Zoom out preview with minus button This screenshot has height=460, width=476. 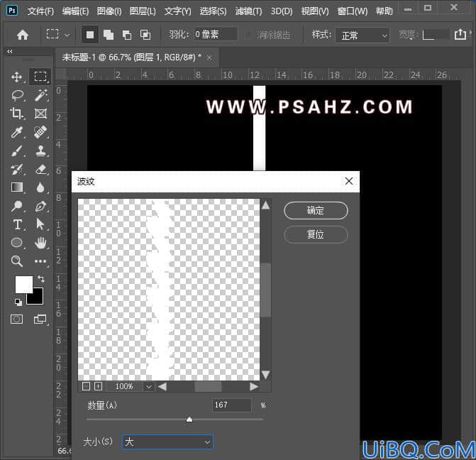[87, 386]
